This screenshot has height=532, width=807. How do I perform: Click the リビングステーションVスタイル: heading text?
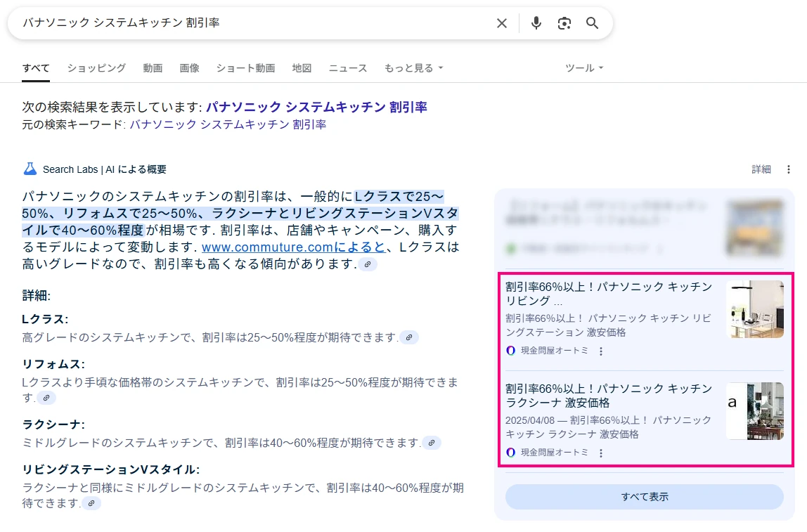coord(110,469)
